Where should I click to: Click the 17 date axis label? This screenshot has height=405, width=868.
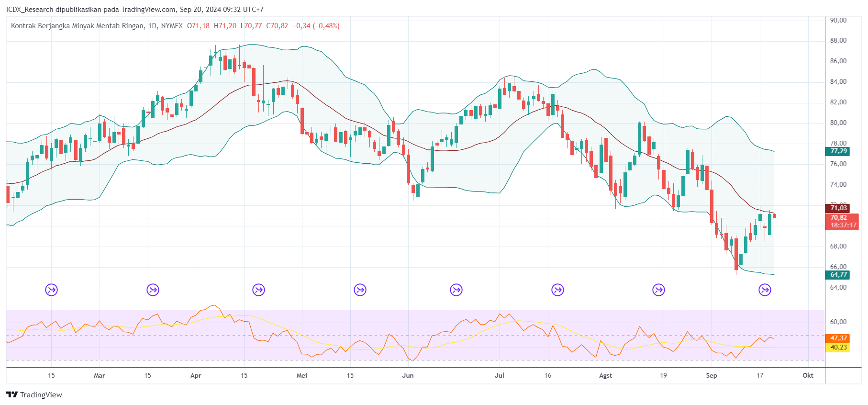coord(760,375)
